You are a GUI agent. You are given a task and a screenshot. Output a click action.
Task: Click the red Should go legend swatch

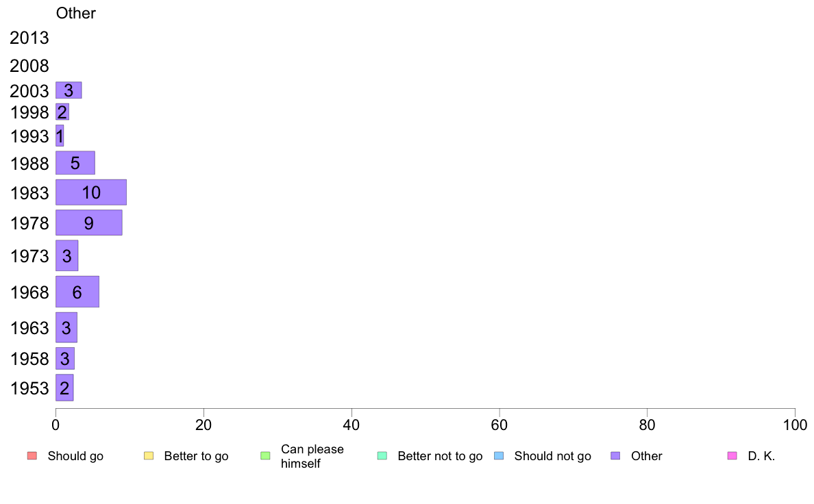coord(32,456)
